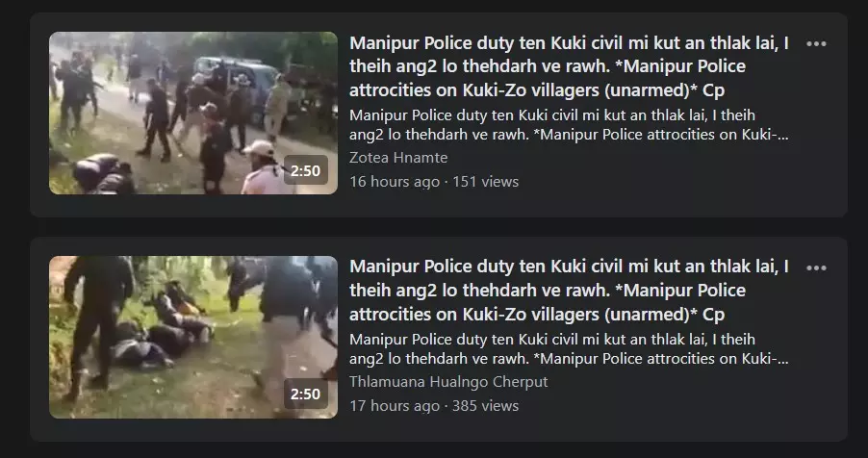Open Thlamuana Hualngo Cherput's profile link
This screenshot has height=458, width=868.
pyautogui.click(x=448, y=382)
